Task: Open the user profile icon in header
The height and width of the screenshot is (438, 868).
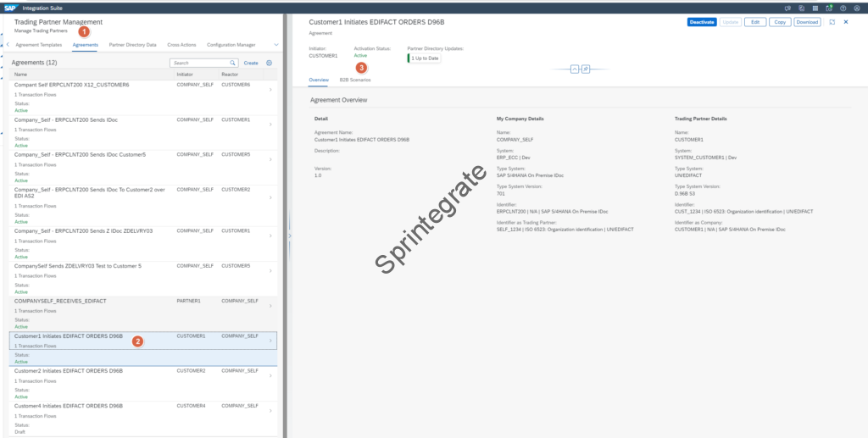Action: pos(859,7)
